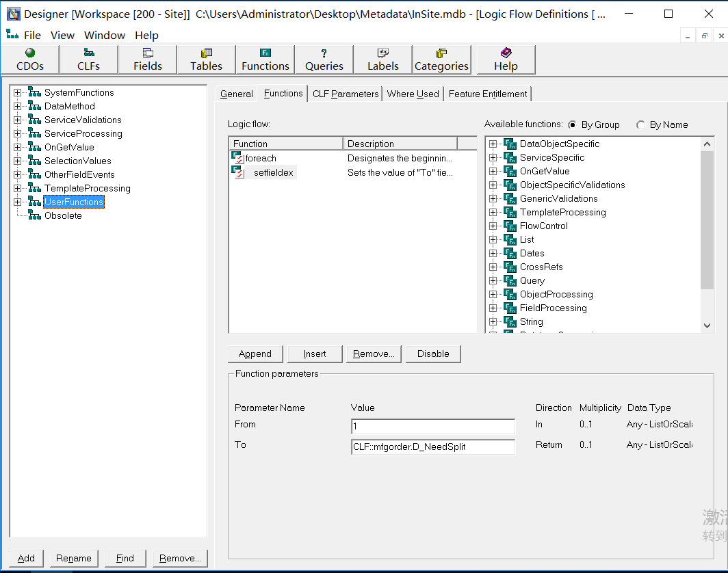Expand the UserFunctions tree node

(x=18, y=202)
